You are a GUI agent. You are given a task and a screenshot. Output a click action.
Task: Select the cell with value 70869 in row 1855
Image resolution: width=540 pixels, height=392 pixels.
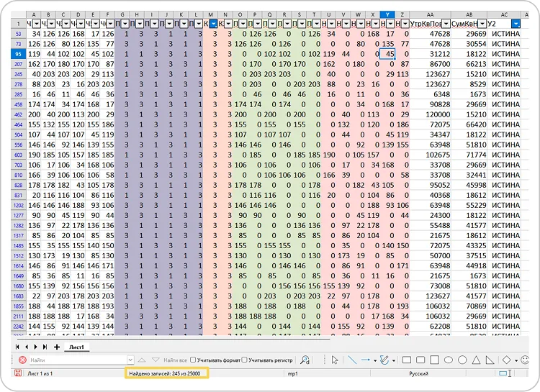pyautogui.click(x=469, y=306)
